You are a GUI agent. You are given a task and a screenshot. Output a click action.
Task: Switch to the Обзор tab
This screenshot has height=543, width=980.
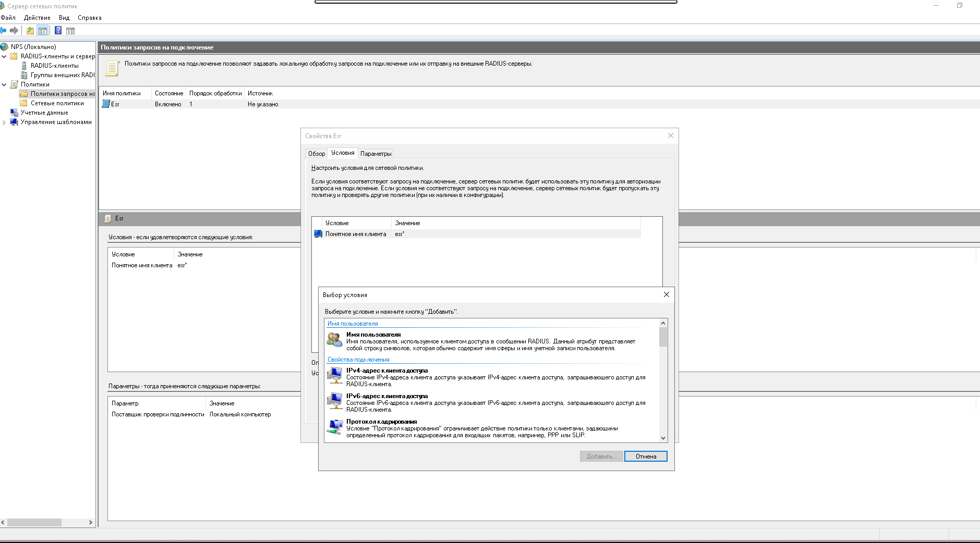click(x=317, y=154)
